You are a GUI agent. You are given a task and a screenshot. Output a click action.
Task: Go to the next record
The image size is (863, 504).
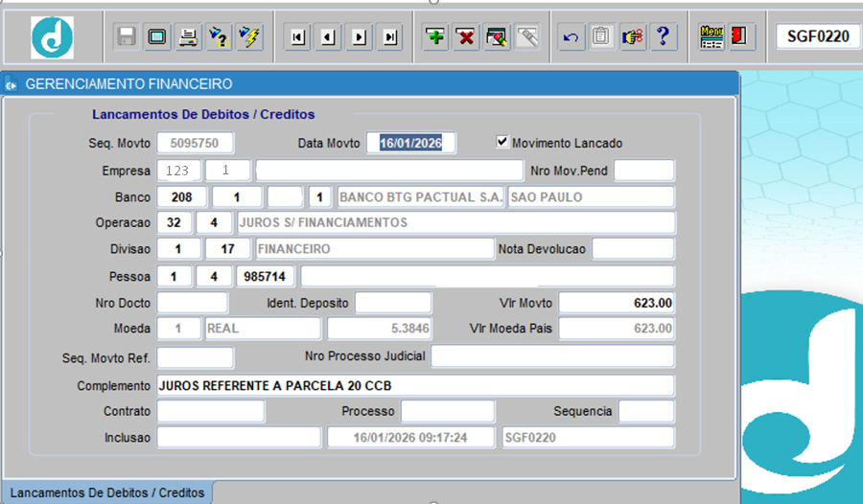pos(360,37)
